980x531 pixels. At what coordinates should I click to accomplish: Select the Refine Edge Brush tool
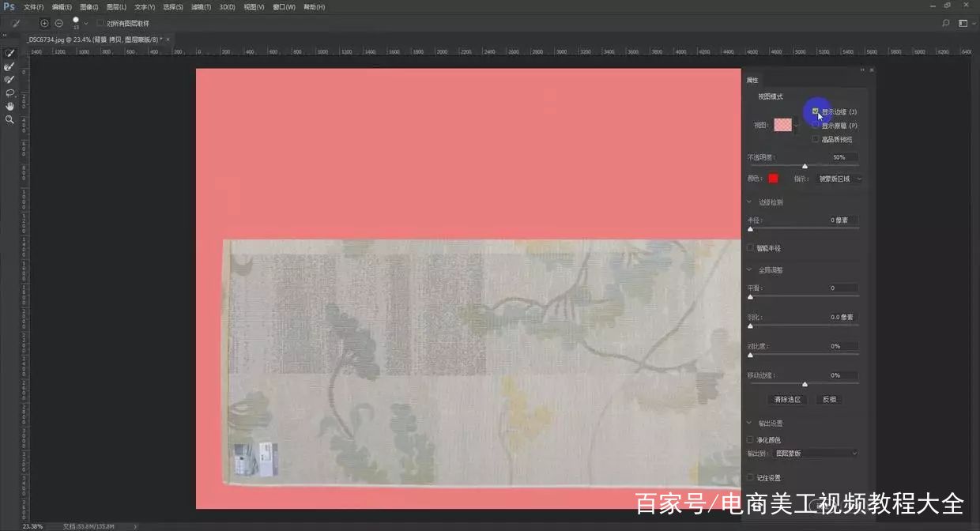[9, 66]
